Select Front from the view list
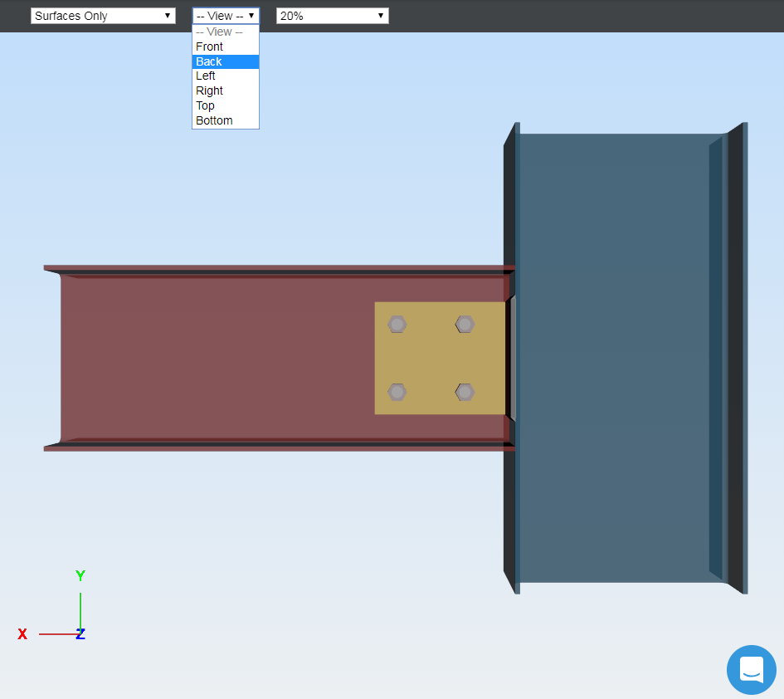Image resolution: width=784 pixels, height=699 pixels. [226, 46]
